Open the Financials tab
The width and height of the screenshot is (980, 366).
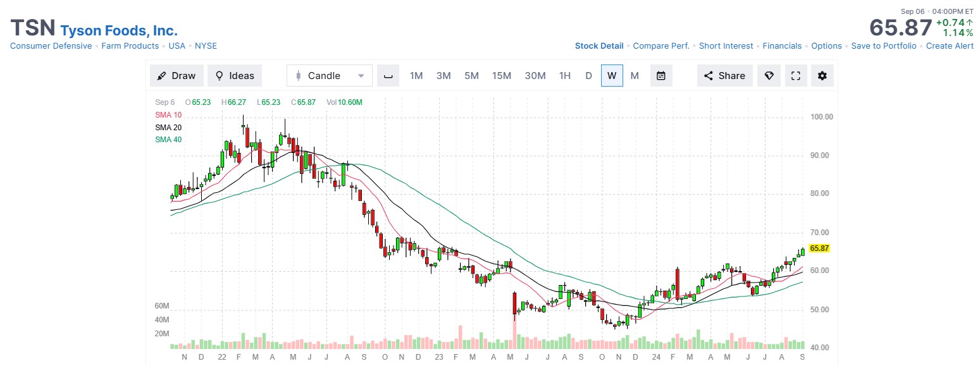coord(781,46)
